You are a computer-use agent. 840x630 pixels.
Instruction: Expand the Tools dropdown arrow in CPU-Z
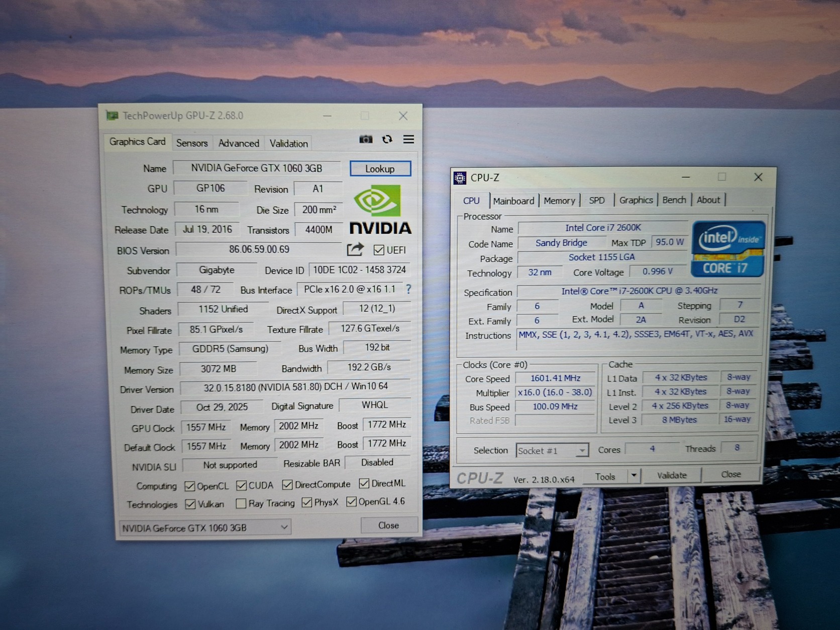tap(634, 475)
